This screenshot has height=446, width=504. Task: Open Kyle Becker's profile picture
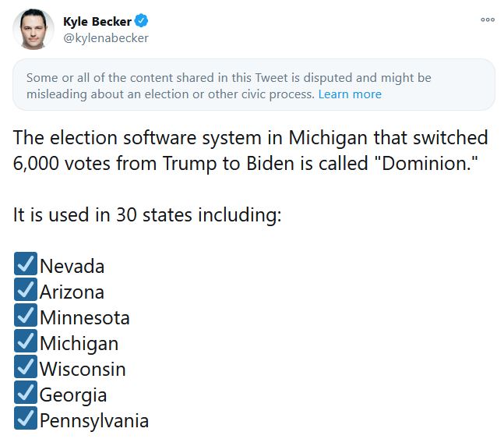coord(33,30)
